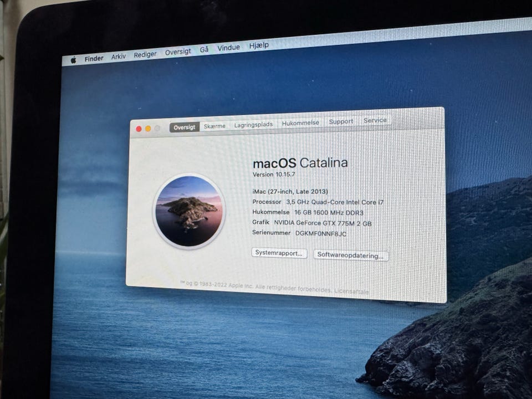Click the Systemrapport... button
The height and width of the screenshot is (399, 532).
coord(279,253)
